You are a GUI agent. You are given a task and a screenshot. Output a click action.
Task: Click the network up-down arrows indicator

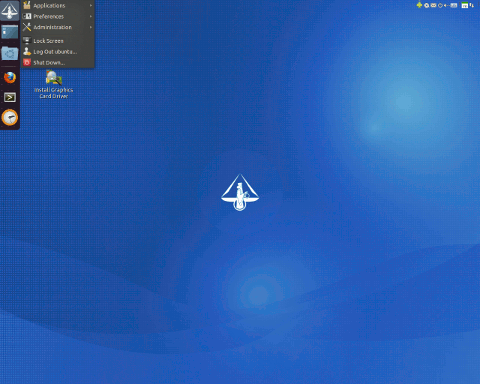(x=472, y=5)
